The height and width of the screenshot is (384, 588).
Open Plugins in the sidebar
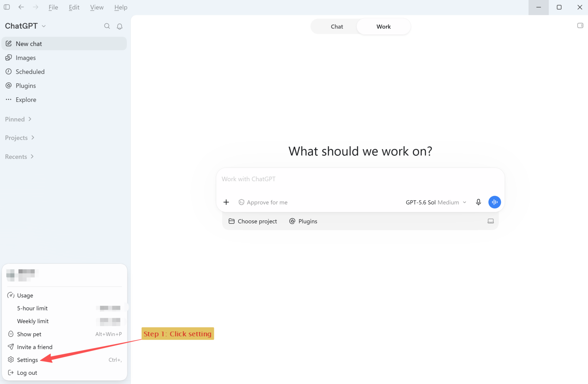tap(64, 86)
